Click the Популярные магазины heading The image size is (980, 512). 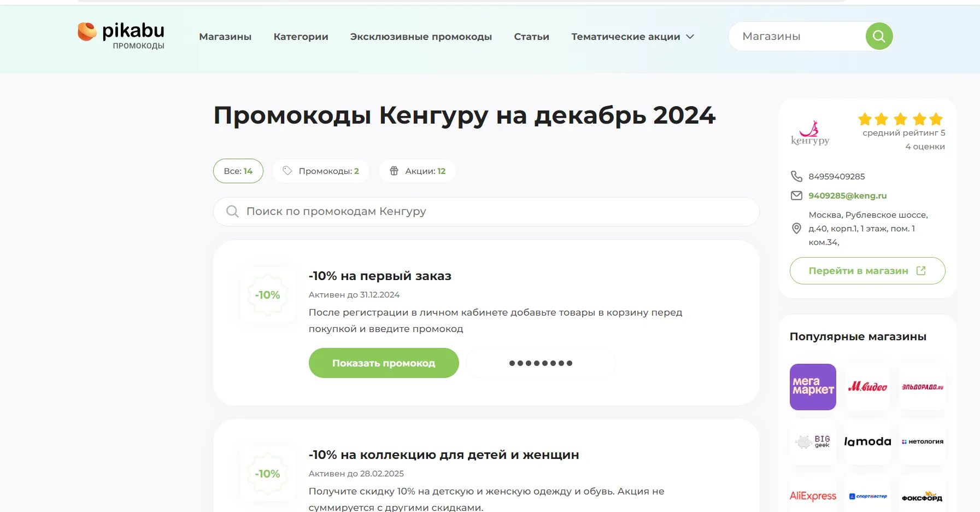(x=858, y=336)
